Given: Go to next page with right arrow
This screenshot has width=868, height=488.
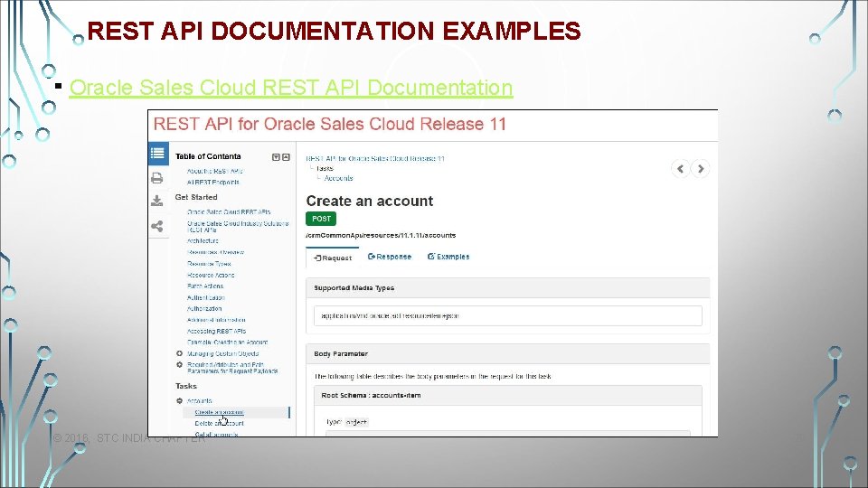Looking at the screenshot, I should coord(700,168).
